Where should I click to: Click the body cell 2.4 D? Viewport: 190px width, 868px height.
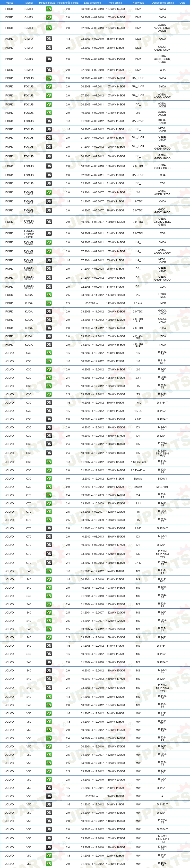(138, 563)
